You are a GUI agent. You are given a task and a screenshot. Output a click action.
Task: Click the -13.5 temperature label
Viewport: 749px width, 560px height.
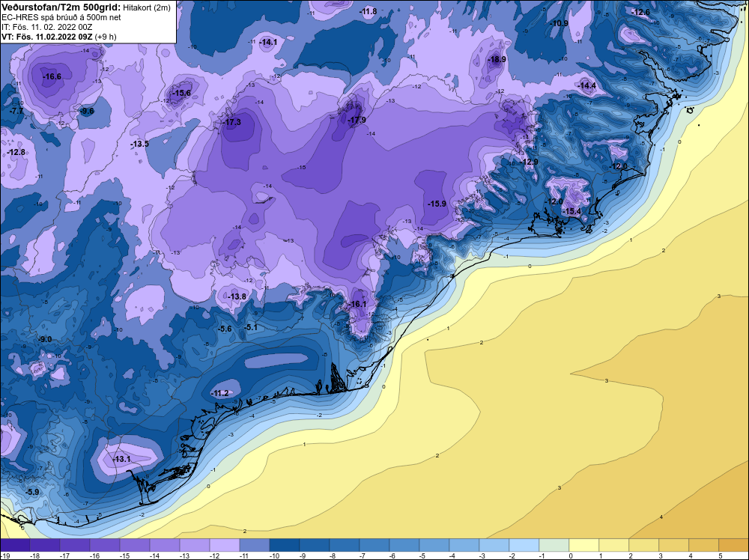[139, 144]
